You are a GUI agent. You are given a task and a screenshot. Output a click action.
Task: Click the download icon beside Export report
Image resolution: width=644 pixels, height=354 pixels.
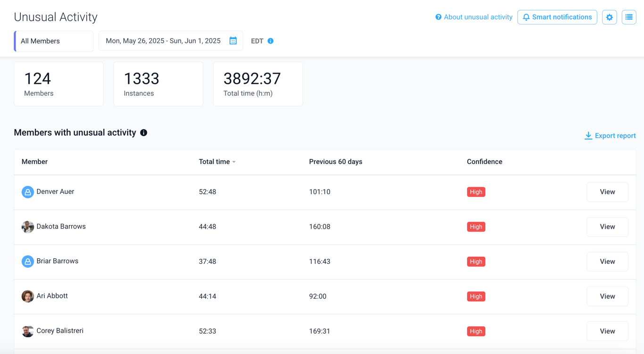tap(588, 136)
